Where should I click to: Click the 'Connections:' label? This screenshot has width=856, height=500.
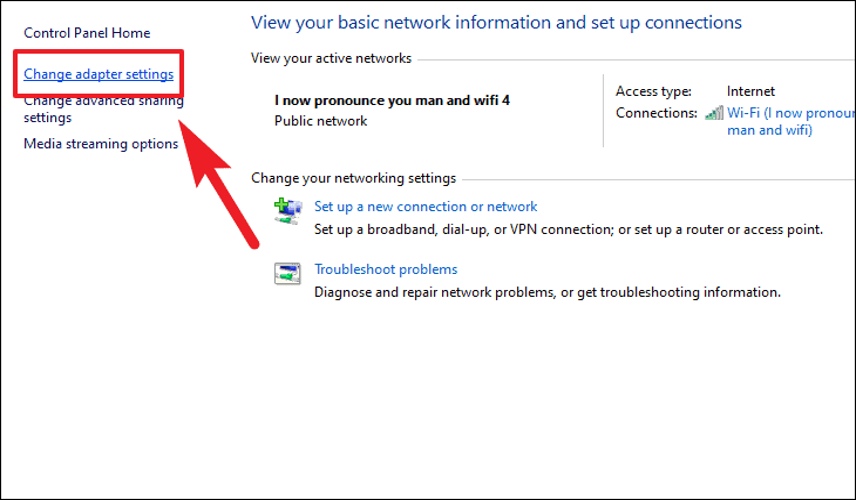[657, 113]
